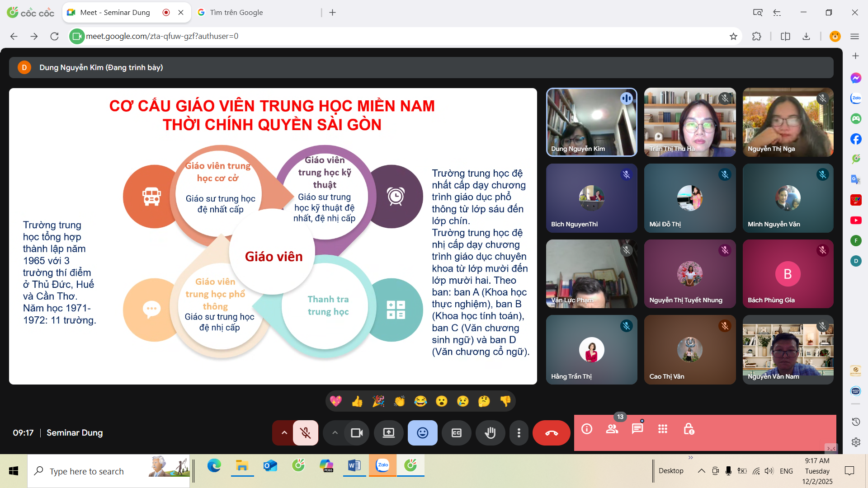Show the participants list icon
This screenshot has height=488, width=868.
click(x=612, y=429)
